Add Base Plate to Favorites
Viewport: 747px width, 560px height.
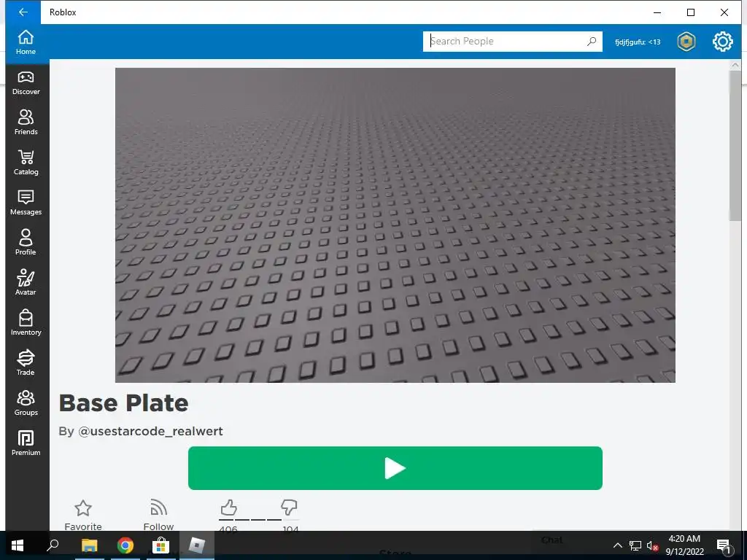(x=83, y=515)
